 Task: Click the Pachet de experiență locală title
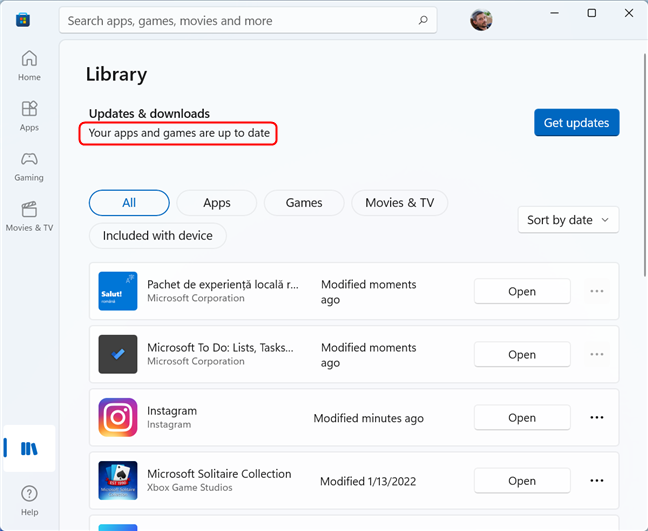[x=223, y=284]
